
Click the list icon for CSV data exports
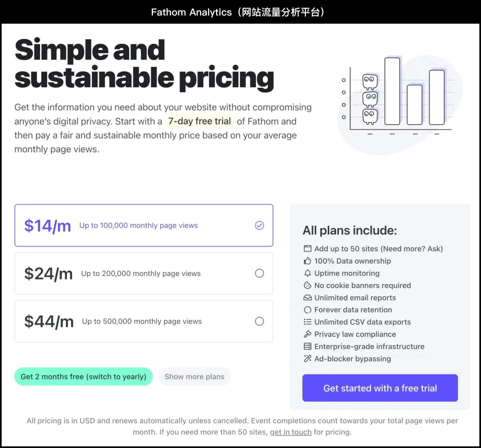click(307, 322)
